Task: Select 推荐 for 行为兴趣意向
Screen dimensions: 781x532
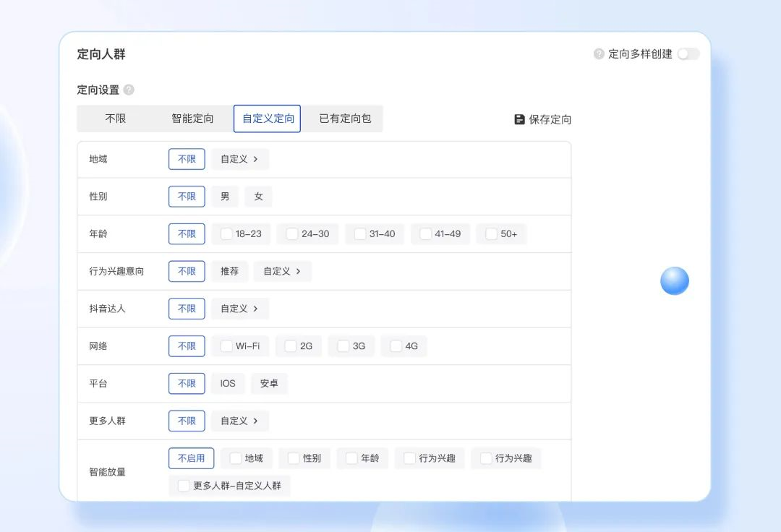Action: (x=229, y=271)
